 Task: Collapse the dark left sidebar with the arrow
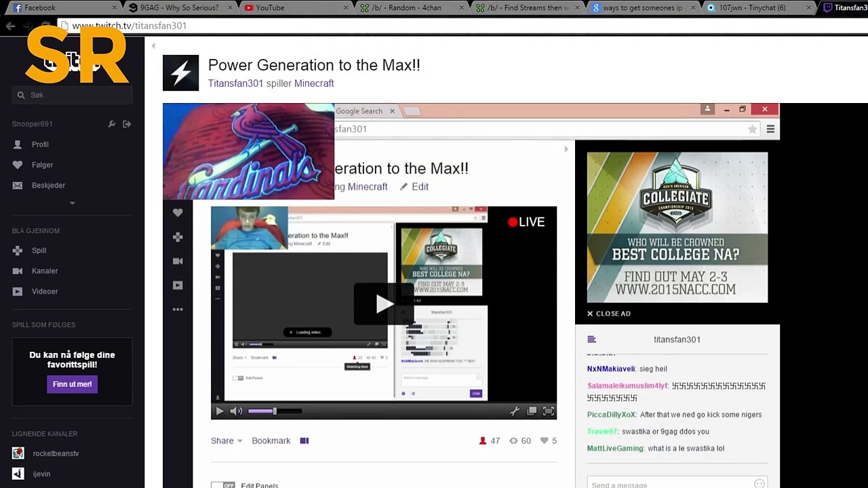153,46
